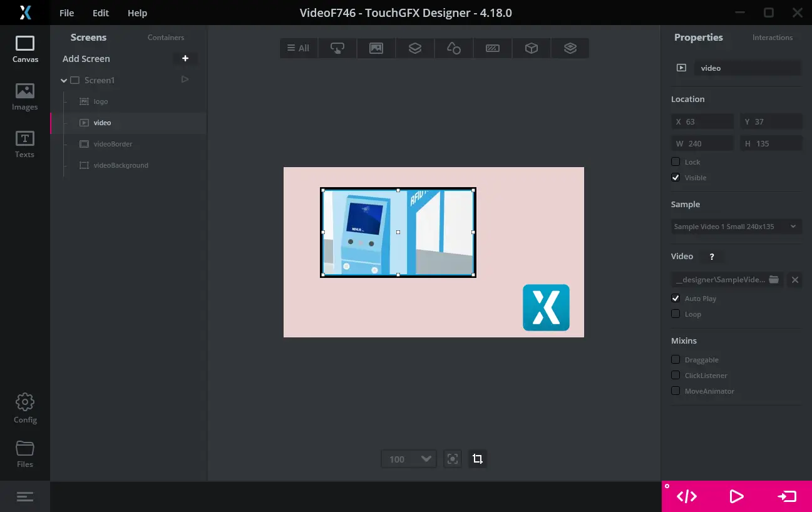This screenshot has height=512, width=812.
Task: Open the Config settings gear
Action: (25, 408)
